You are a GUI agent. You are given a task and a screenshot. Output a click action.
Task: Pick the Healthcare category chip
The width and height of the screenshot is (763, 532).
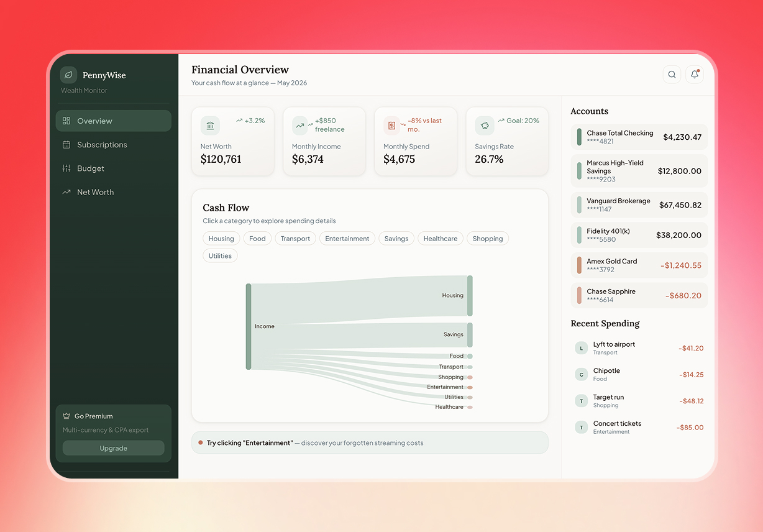(x=441, y=239)
